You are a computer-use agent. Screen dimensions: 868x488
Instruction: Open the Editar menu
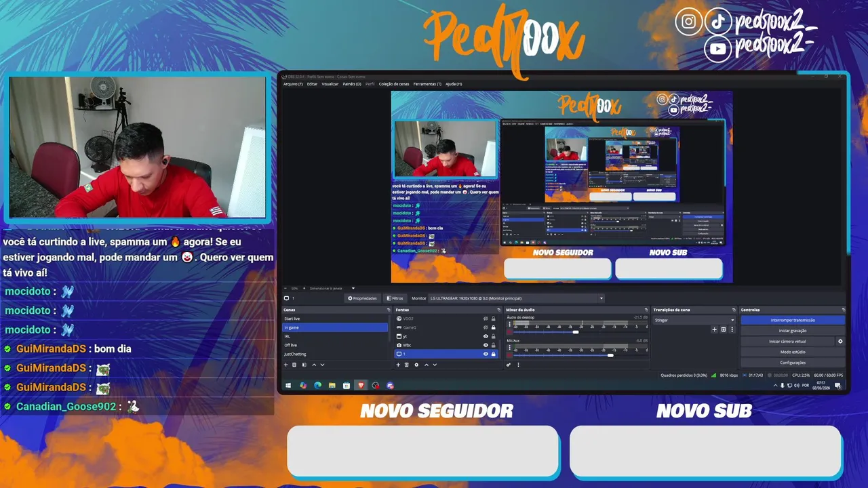pyautogui.click(x=312, y=84)
